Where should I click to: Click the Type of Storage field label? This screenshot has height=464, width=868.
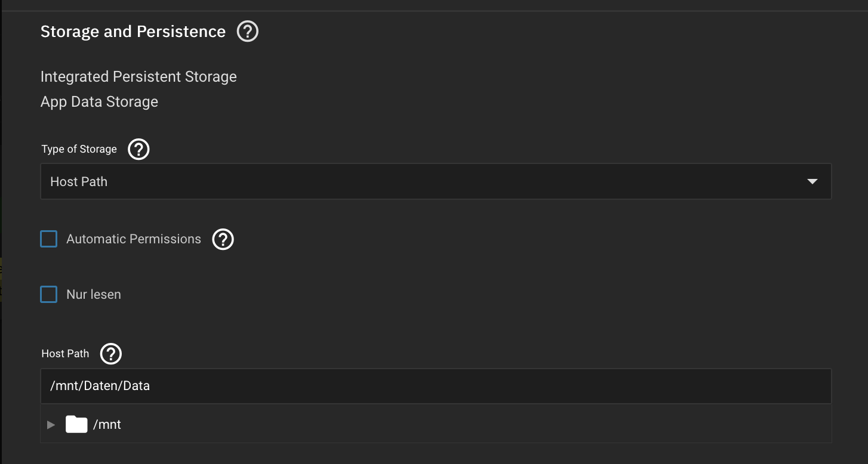coord(79,149)
